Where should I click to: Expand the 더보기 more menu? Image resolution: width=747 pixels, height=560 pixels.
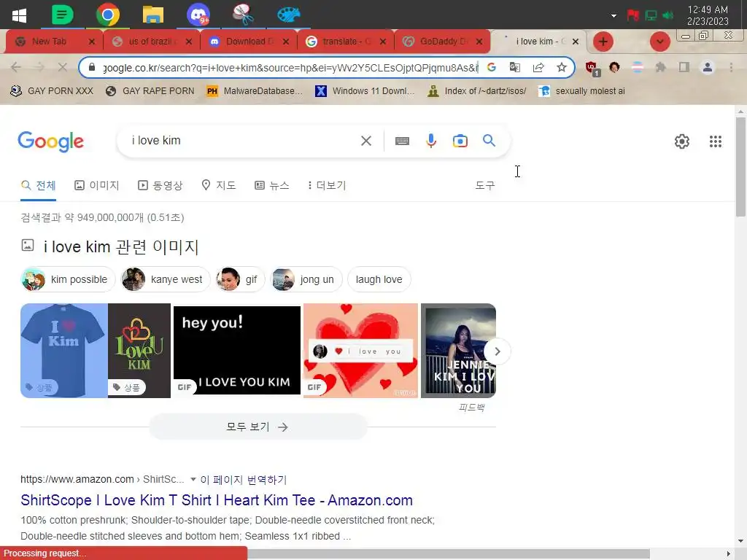[x=327, y=185]
